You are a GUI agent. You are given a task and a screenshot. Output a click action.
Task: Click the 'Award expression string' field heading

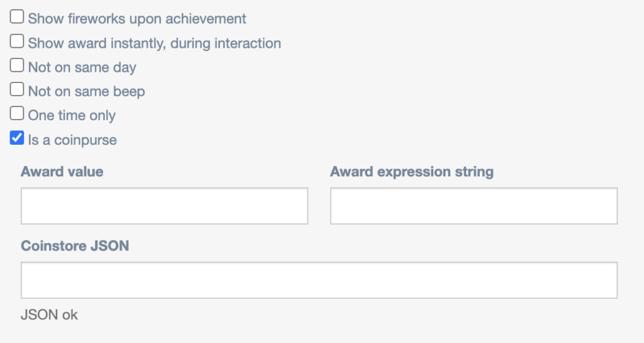[x=411, y=172]
